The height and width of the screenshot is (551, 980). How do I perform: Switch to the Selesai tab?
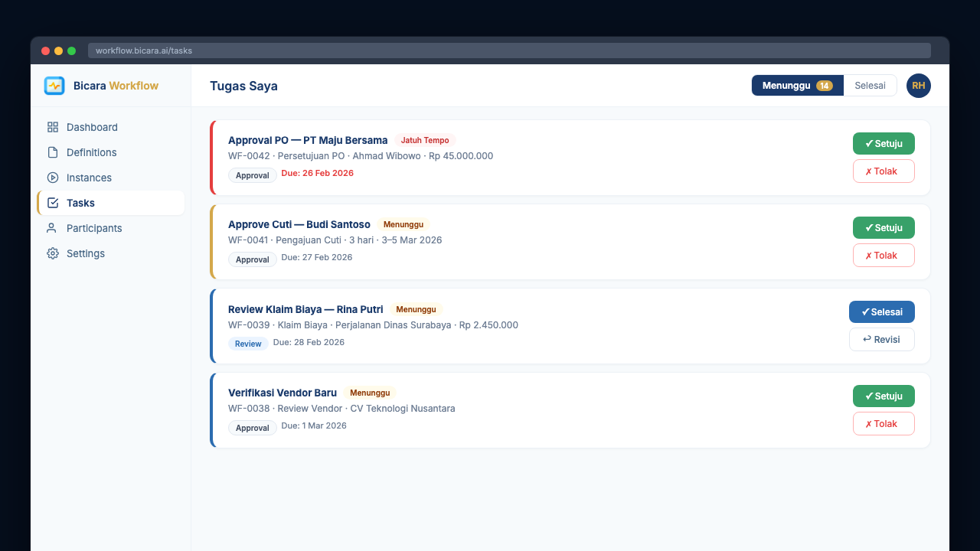point(869,86)
